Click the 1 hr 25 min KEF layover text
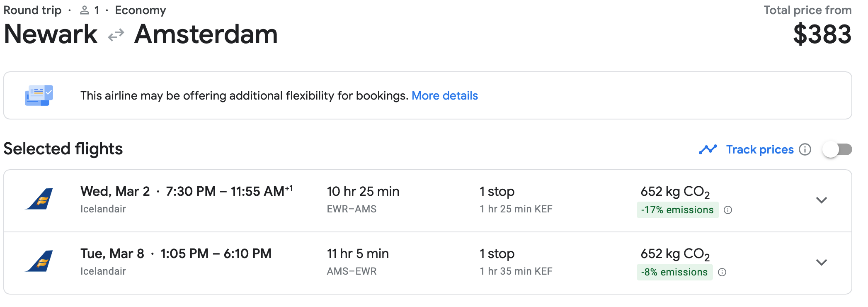 coord(516,209)
